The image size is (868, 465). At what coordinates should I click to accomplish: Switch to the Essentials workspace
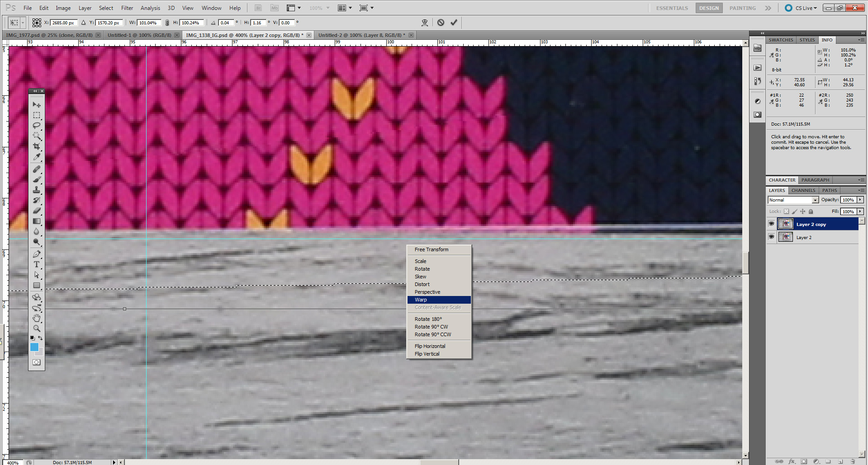point(672,8)
